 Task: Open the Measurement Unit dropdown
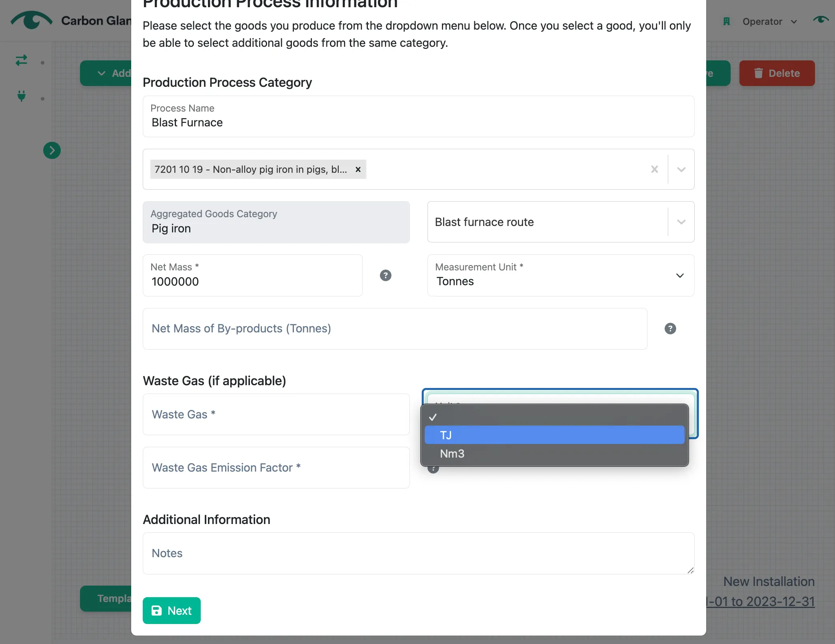(561, 275)
